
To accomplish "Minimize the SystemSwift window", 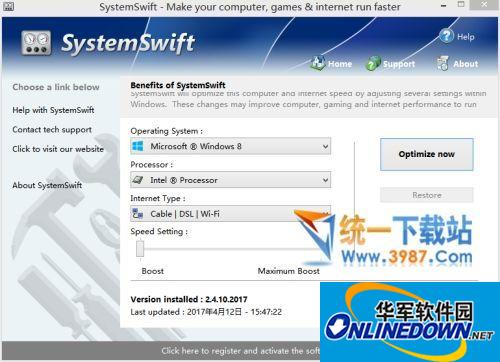I will (x=444, y=5).
